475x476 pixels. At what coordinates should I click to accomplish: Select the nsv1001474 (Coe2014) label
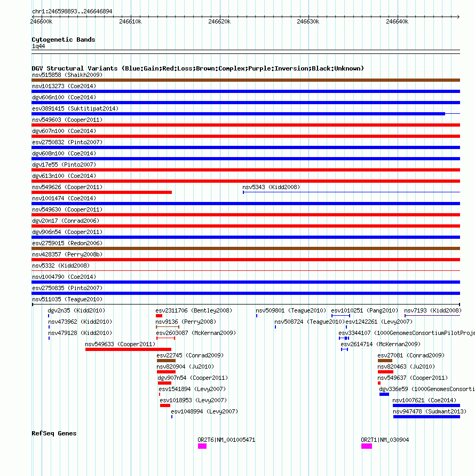(64, 199)
